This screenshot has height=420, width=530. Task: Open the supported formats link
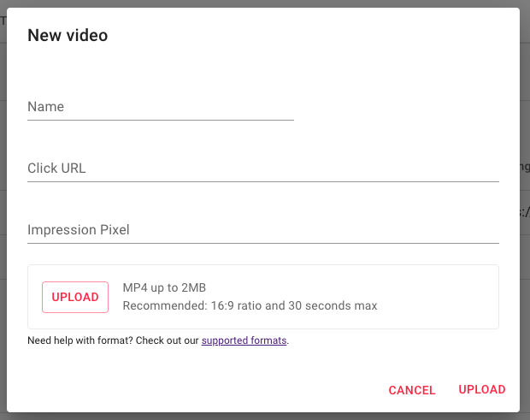click(244, 341)
